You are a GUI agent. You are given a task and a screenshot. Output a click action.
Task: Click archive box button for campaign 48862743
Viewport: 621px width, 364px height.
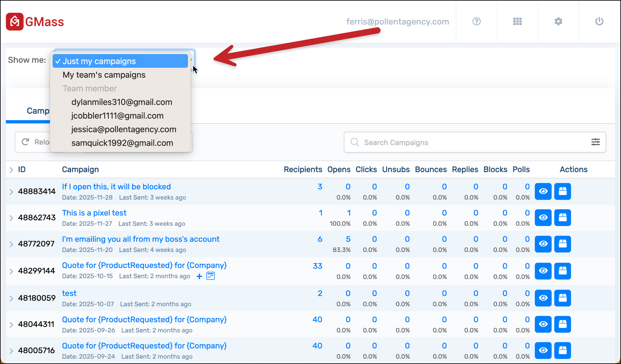click(562, 218)
